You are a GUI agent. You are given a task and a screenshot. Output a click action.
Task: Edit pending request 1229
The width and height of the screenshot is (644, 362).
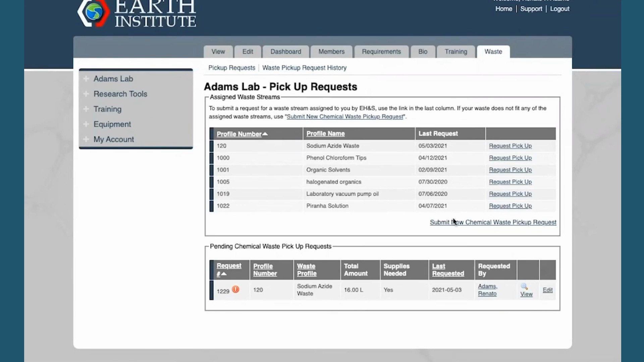pos(547,290)
